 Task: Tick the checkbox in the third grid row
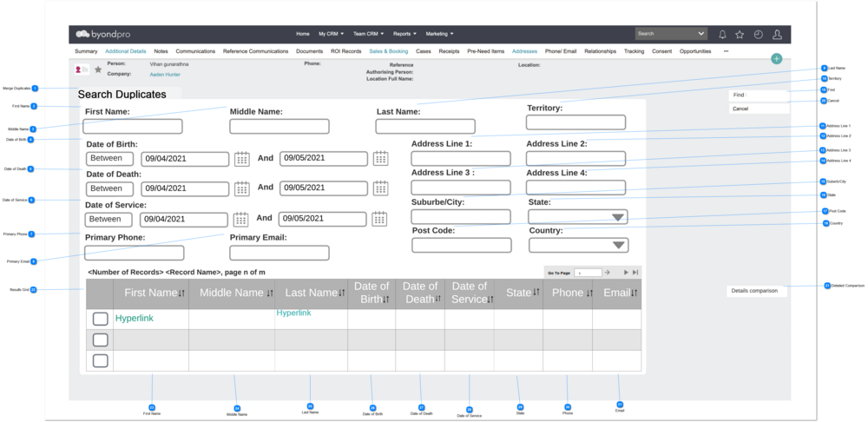[x=100, y=361]
